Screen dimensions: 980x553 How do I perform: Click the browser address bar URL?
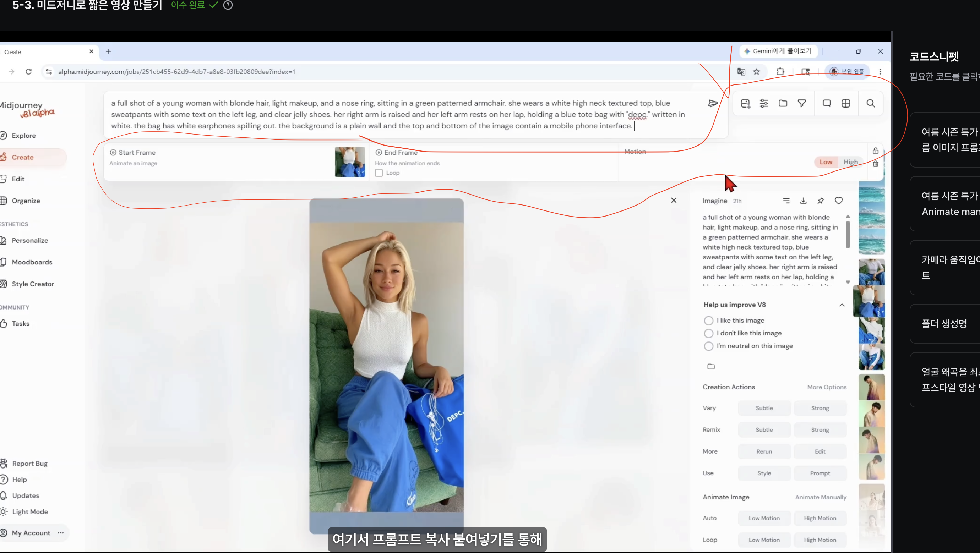pyautogui.click(x=177, y=71)
